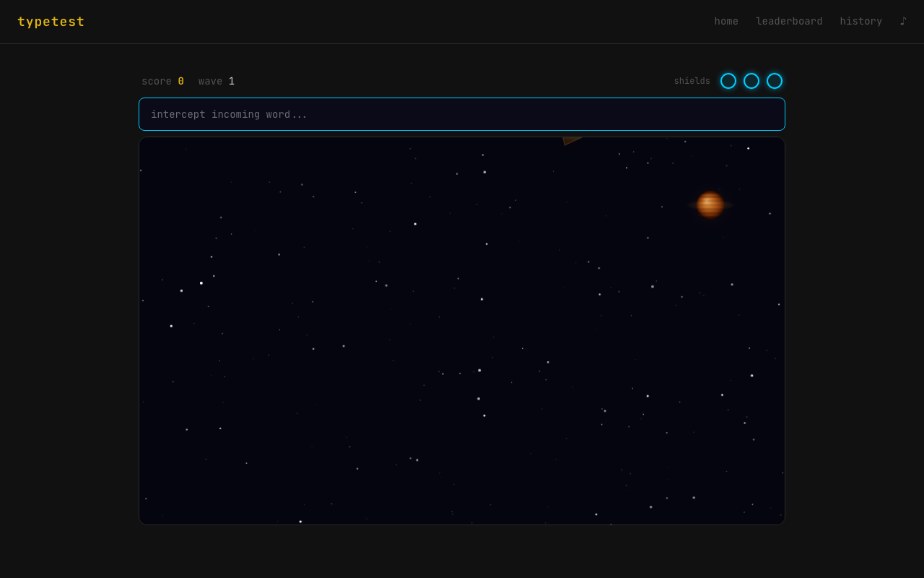Focus the intercept incoming word input

[462, 114]
